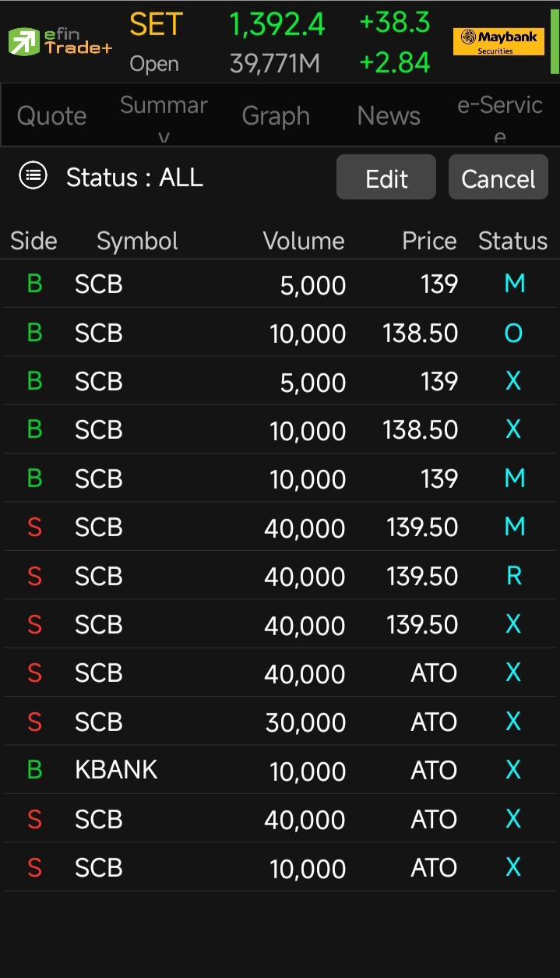This screenshot has height=978, width=560.
Task: Tap the SET index value 1,392.4
Action: (x=276, y=25)
